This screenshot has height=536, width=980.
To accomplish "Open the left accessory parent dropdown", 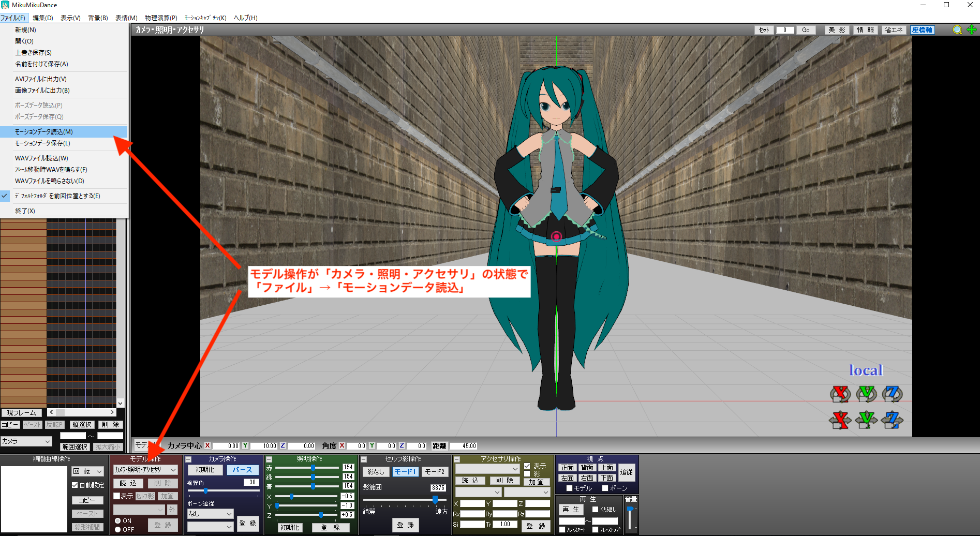I will click(x=478, y=492).
